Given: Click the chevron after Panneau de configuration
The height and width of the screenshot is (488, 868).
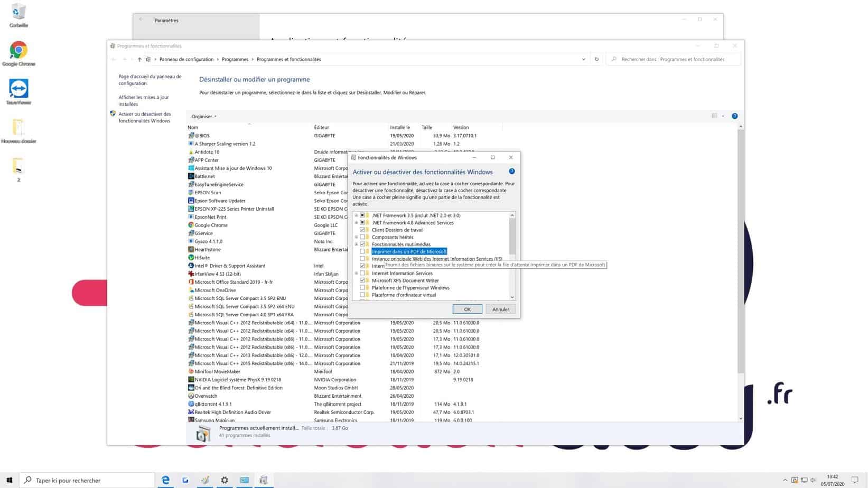Looking at the screenshot, I should click(218, 59).
